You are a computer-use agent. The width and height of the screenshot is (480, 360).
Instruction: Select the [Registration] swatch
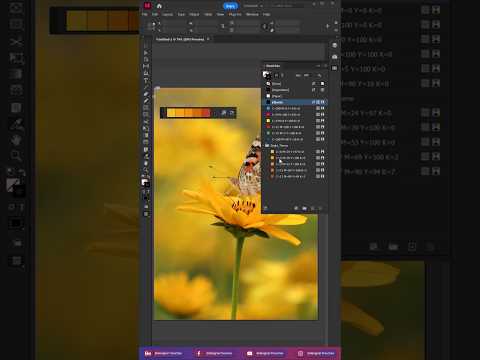(x=295, y=90)
